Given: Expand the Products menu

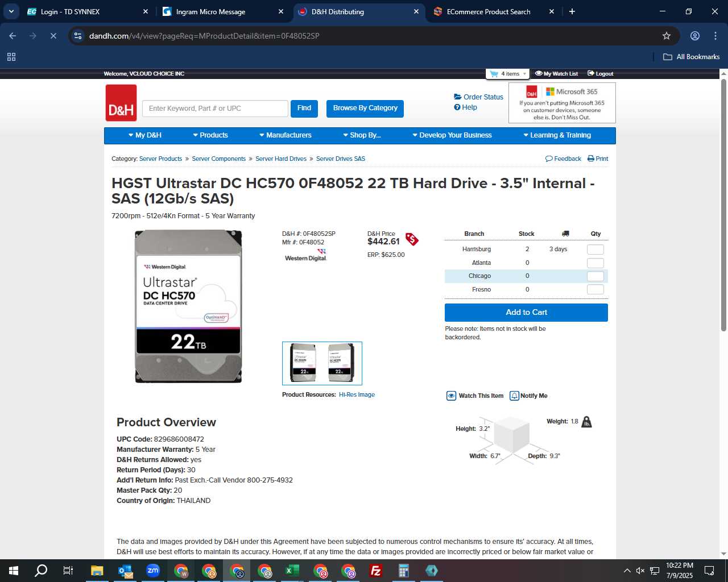Looking at the screenshot, I should click(210, 135).
